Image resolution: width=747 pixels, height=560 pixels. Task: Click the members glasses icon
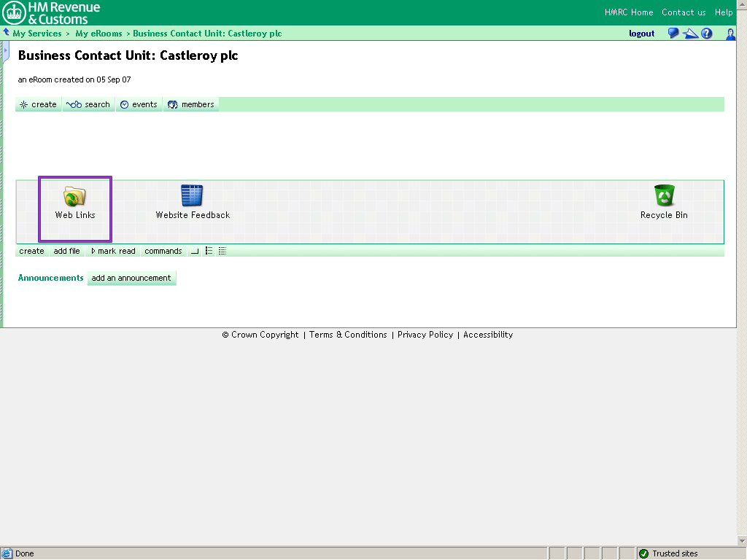click(x=173, y=104)
